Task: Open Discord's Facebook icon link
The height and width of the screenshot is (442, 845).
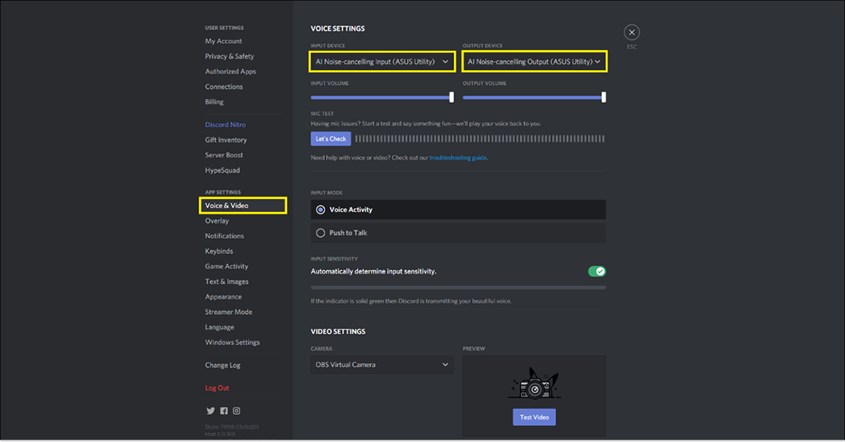Action: pyautogui.click(x=224, y=411)
